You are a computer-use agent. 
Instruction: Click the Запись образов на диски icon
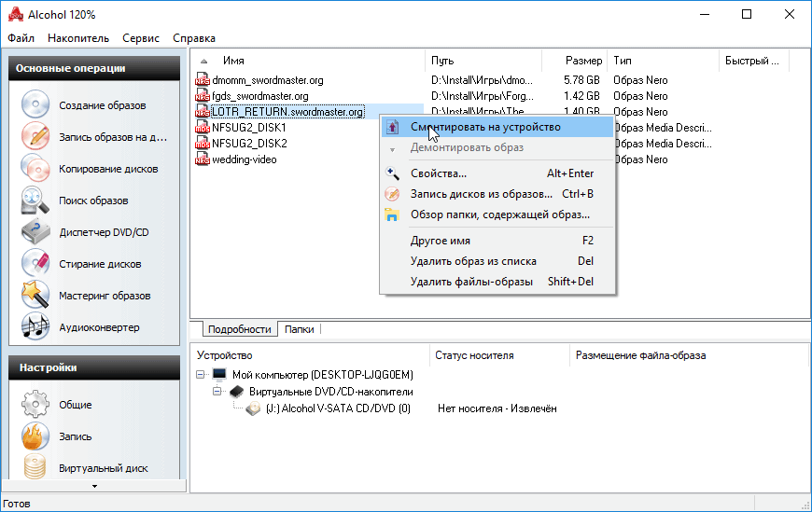[35, 137]
